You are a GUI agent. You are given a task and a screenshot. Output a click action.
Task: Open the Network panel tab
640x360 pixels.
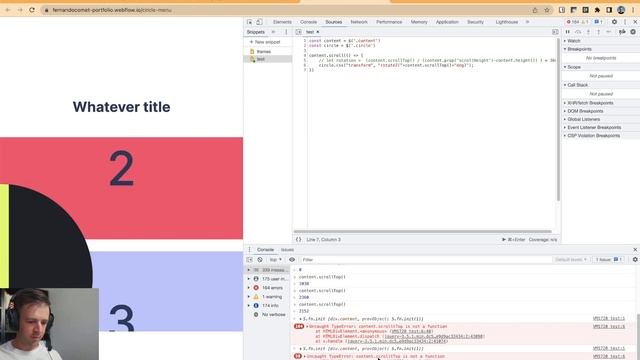[359, 22]
